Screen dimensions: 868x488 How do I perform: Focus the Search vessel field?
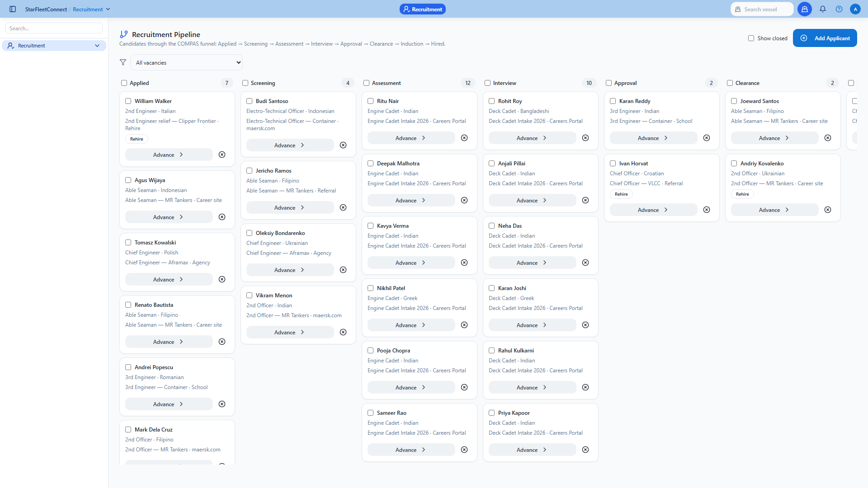click(762, 9)
